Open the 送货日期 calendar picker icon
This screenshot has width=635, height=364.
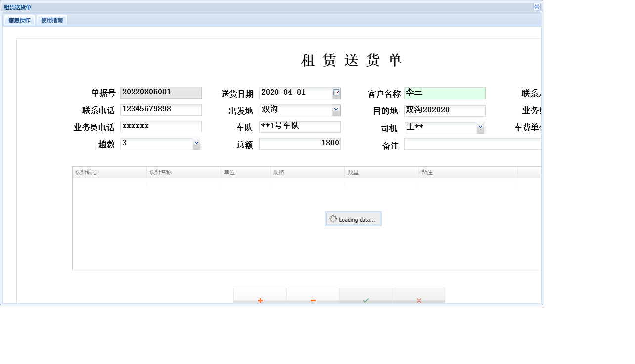pos(337,93)
